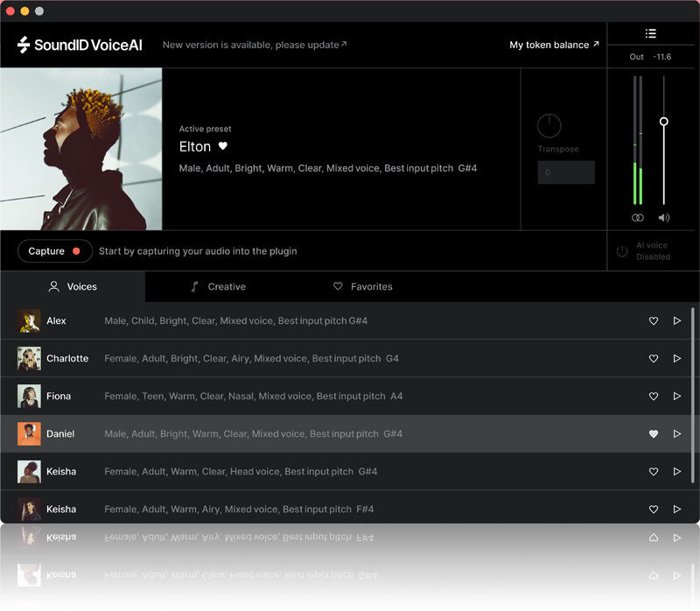Screen dimensions: 700x611
Task: Open the list menu icon above Out
Action: 650,33
